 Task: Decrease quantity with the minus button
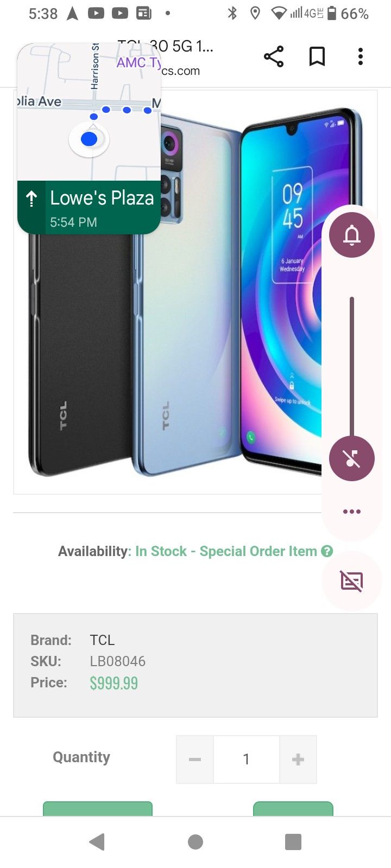[x=195, y=759]
